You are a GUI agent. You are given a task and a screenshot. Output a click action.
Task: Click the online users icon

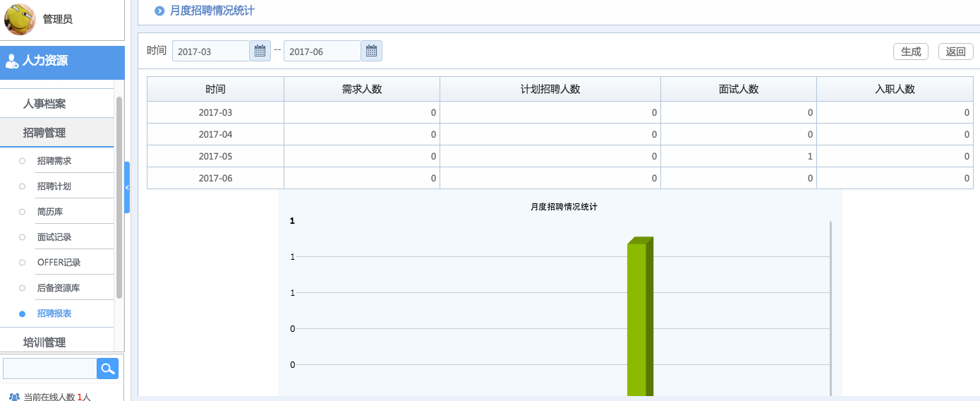pyautogui.click(x=14, y=397)
